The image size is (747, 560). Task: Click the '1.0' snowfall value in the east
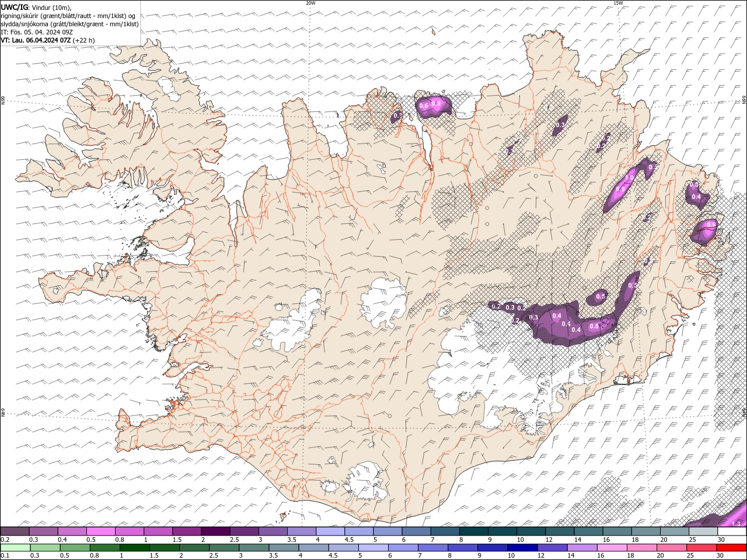[x=630, y=177]
